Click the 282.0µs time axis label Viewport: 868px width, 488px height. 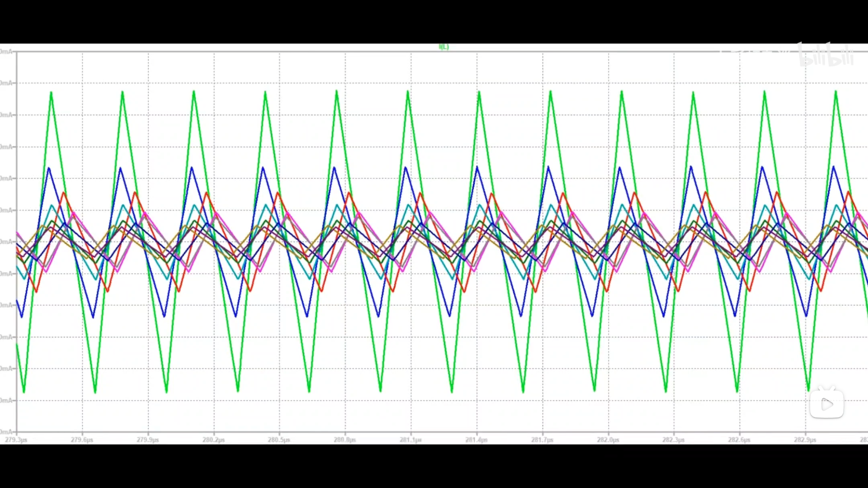click(x=608, y=440)
